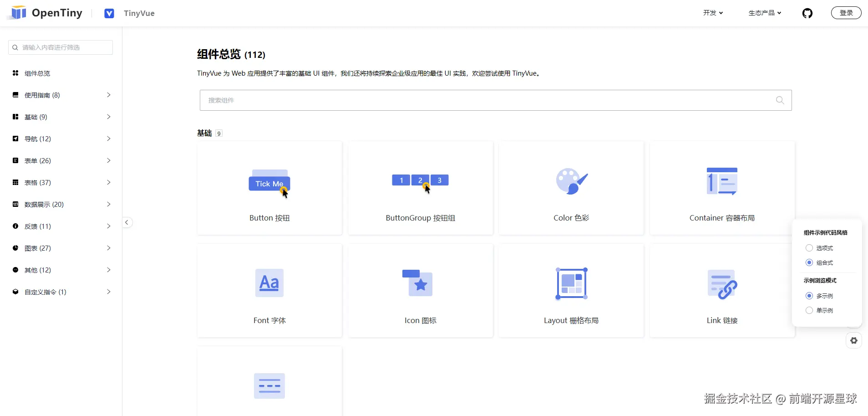Screen dimensions: 868x416
Task: Click the 导航 sidebar icon
Action: pos(15,139)
